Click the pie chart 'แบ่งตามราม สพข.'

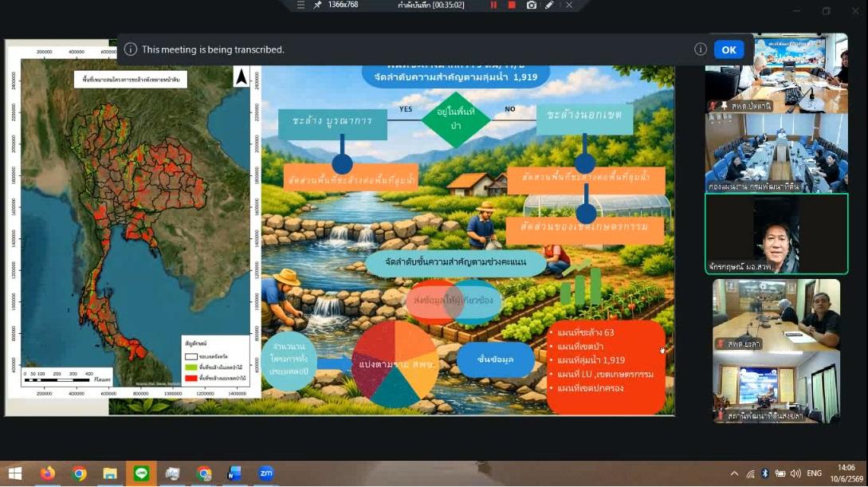395,364
